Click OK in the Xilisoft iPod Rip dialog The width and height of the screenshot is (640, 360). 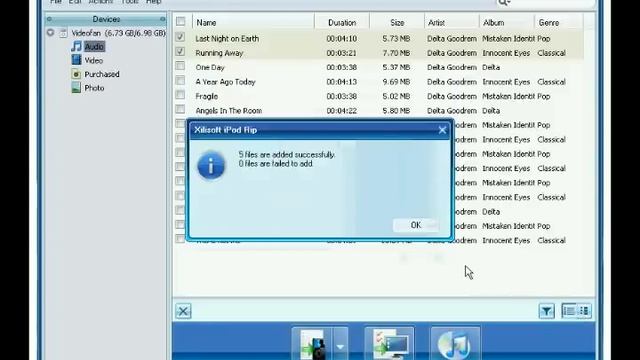coord(416,225)
